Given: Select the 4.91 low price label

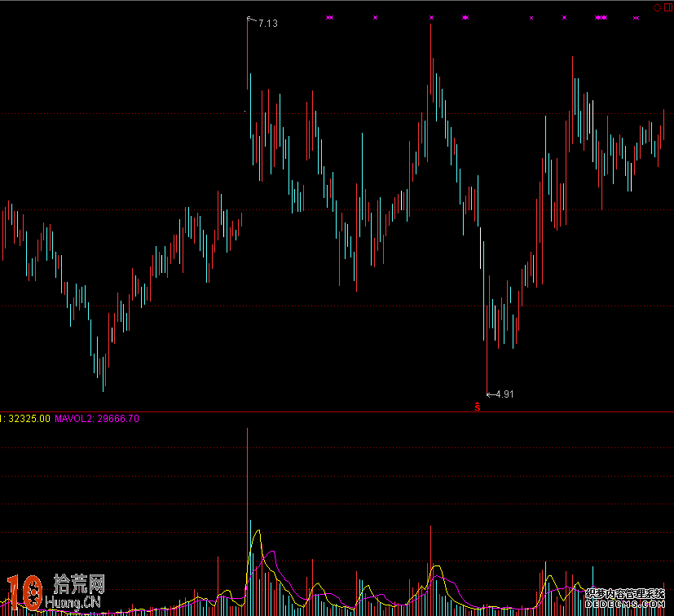Looking at the screenshot, I should coord(505,394).
